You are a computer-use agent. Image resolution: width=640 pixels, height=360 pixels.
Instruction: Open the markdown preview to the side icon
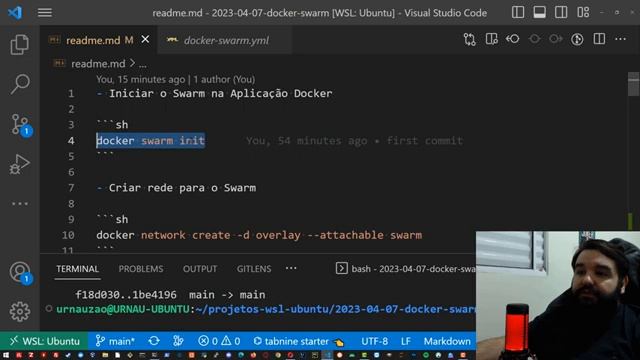(491, 40)
